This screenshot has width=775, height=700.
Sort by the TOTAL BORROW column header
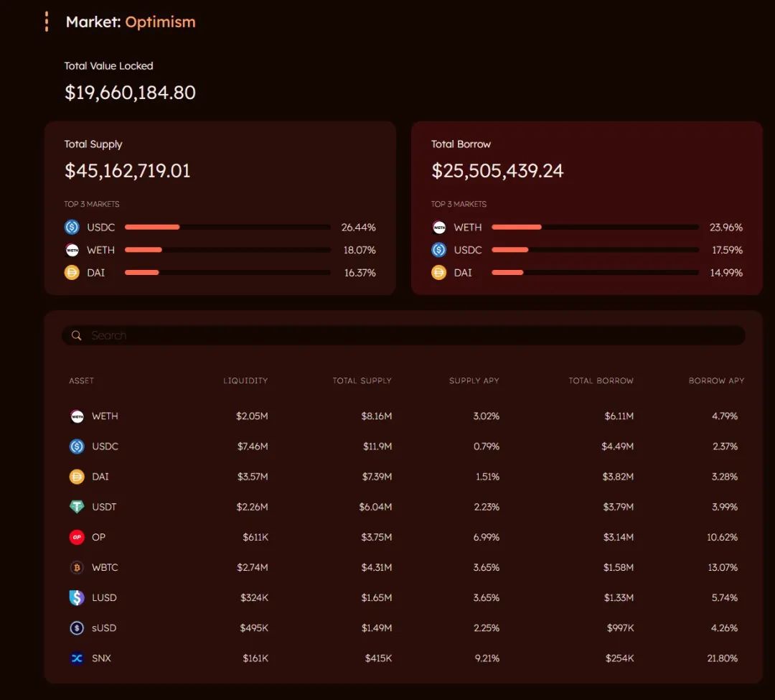[601, 381]
